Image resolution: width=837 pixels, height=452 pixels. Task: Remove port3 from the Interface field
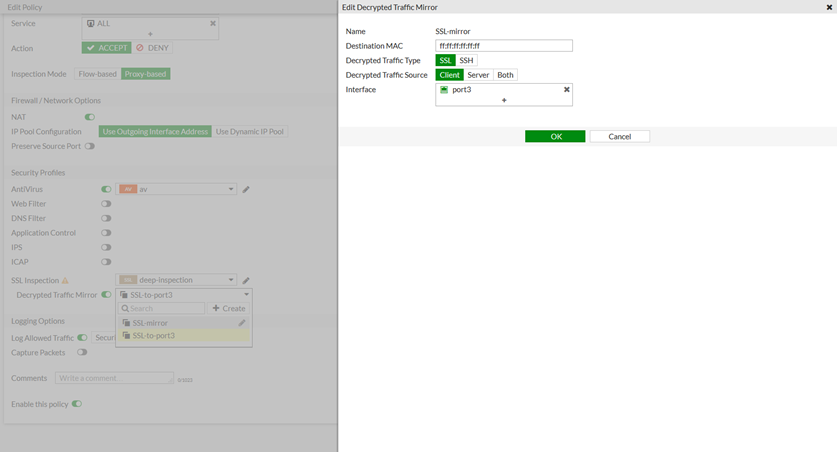pyautogui.click(x=566, y=89)
